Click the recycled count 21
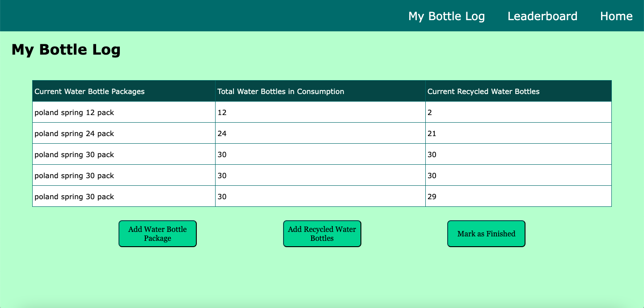The width and height of the screenshot is (644, 308). [x=432, y=134]
